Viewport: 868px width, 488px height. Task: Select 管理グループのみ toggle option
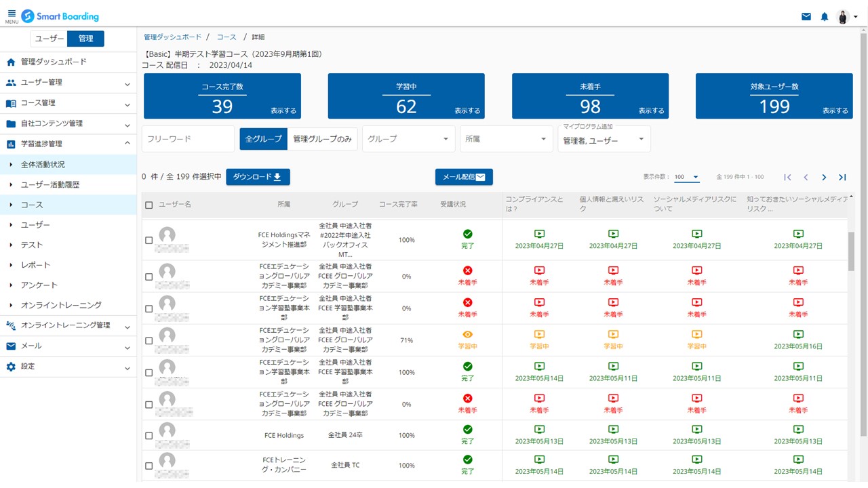[322, 139]
